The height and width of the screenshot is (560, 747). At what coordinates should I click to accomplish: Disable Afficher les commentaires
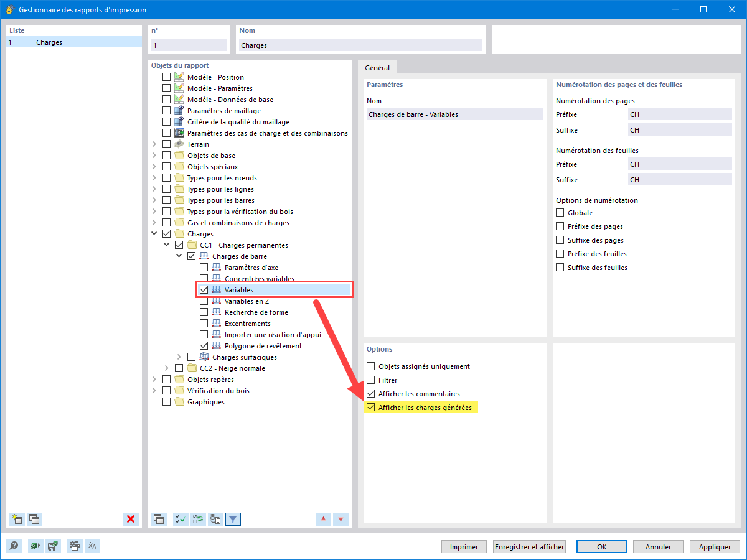click(x=371, y=394)
